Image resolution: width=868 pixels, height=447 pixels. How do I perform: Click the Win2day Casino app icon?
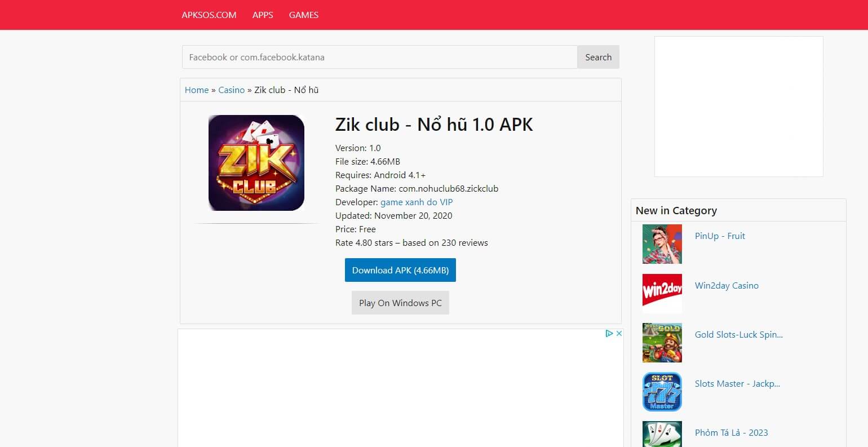[662, 293]
